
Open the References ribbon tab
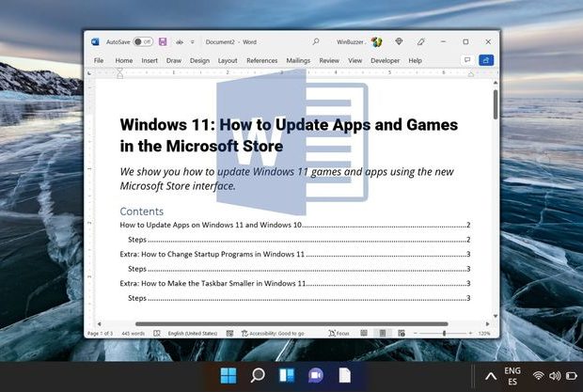click(x=261, y=60)
